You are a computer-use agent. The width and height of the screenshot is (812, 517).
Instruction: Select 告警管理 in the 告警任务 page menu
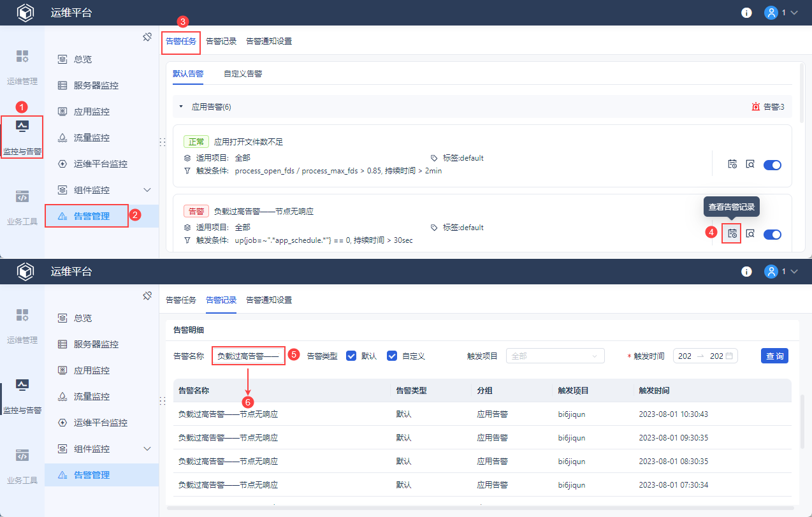tap(102, 216)
